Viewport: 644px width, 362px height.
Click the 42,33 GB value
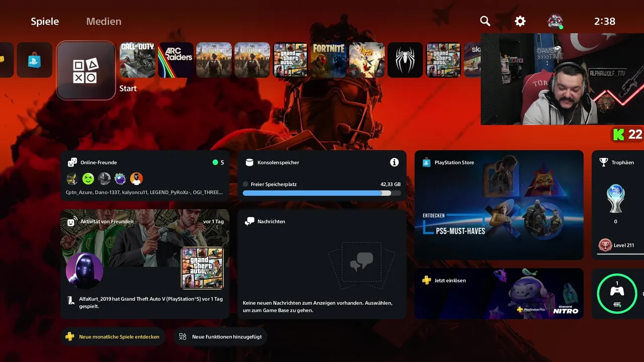[390, 184]
